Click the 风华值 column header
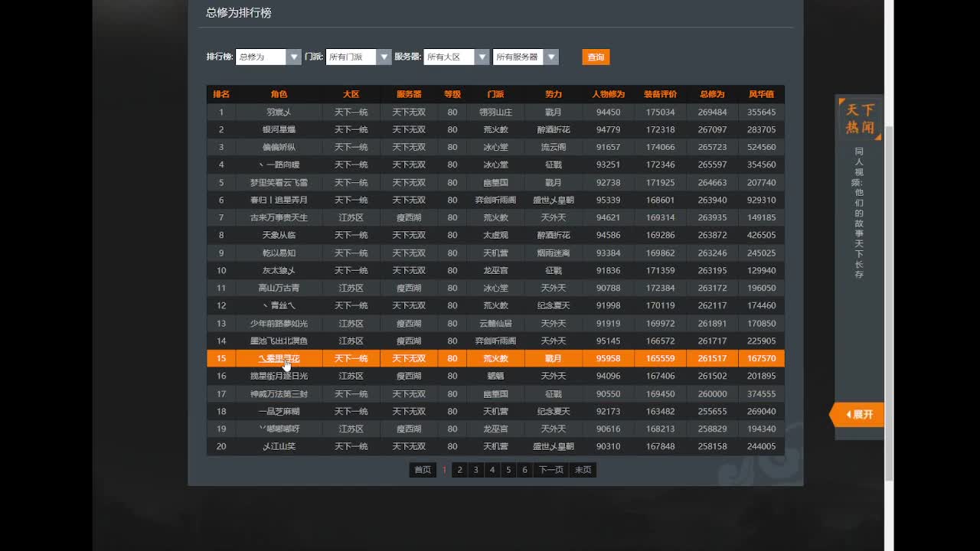 coord(761,94)
